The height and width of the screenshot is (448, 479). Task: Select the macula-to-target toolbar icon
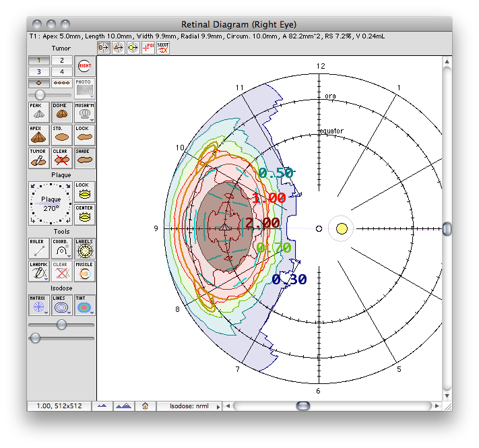(133, 48)
